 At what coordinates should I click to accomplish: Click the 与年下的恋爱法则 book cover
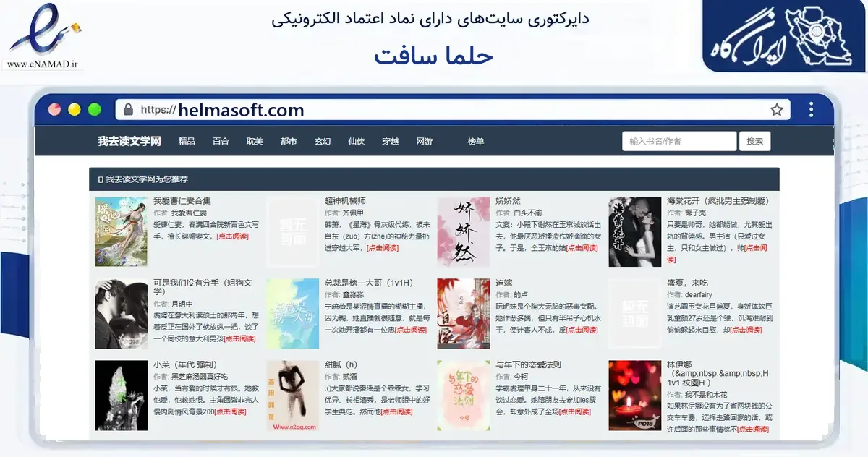(464, 396)
